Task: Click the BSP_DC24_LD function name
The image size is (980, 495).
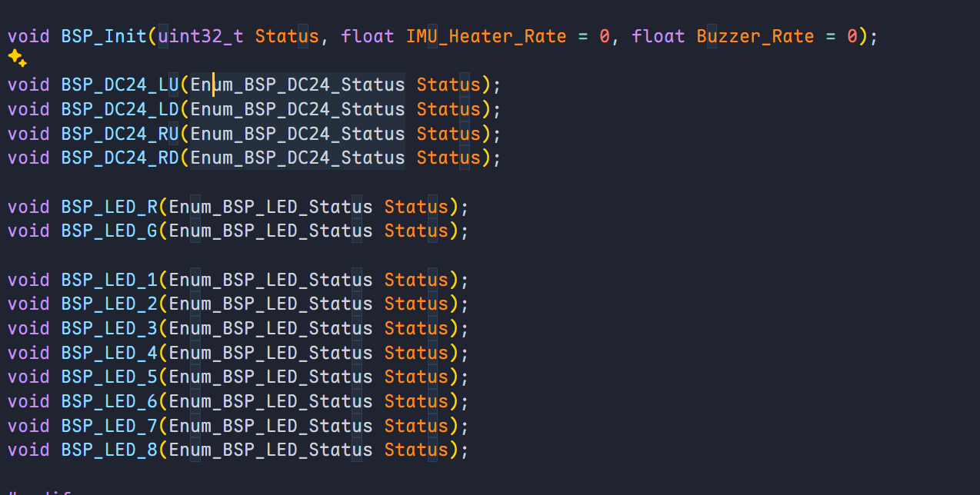Action: 120,110
